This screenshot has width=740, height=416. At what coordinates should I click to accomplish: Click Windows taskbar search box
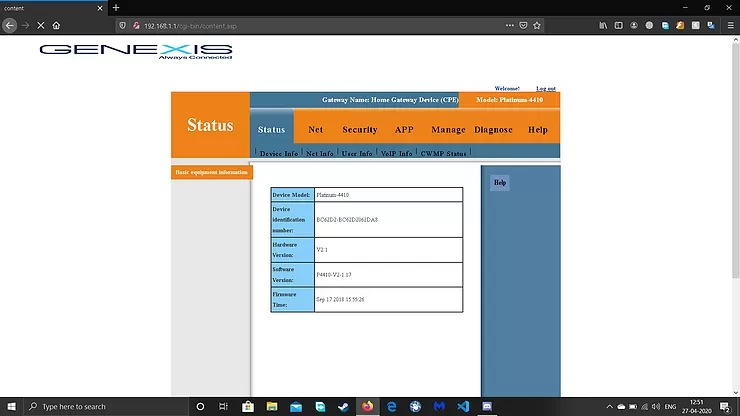pos(106,407)
